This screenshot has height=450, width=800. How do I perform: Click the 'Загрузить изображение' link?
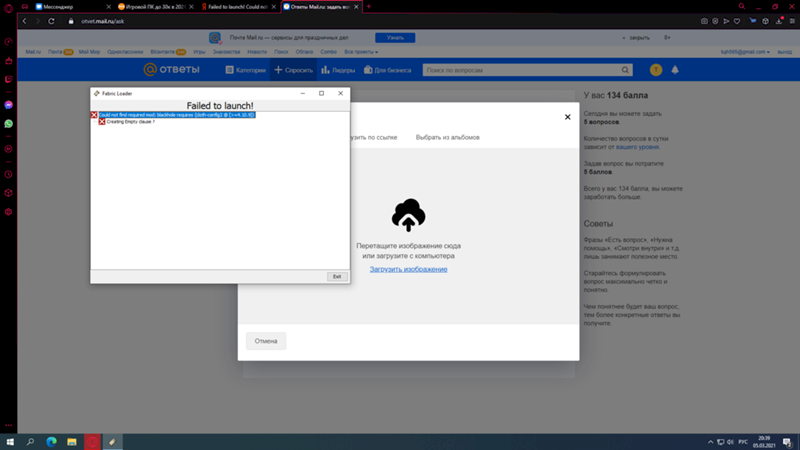408,269
